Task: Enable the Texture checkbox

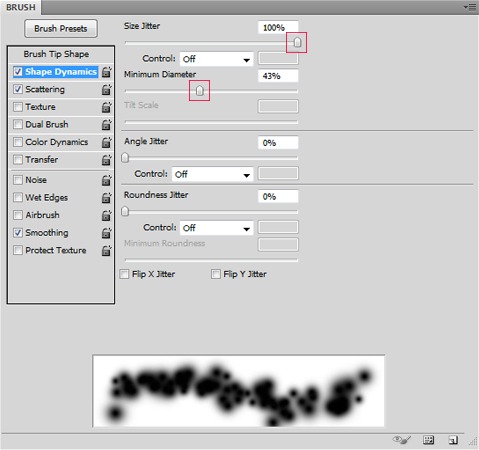Action: point(18,107)
